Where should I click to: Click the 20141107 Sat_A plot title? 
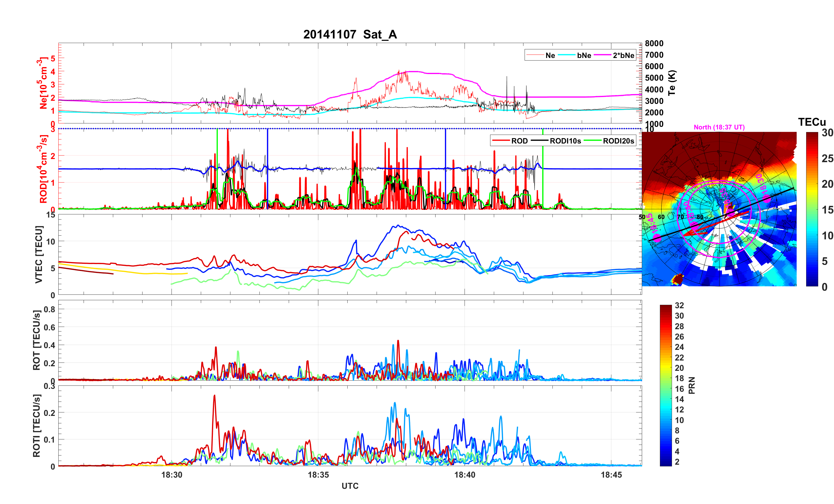pos(350,34)
